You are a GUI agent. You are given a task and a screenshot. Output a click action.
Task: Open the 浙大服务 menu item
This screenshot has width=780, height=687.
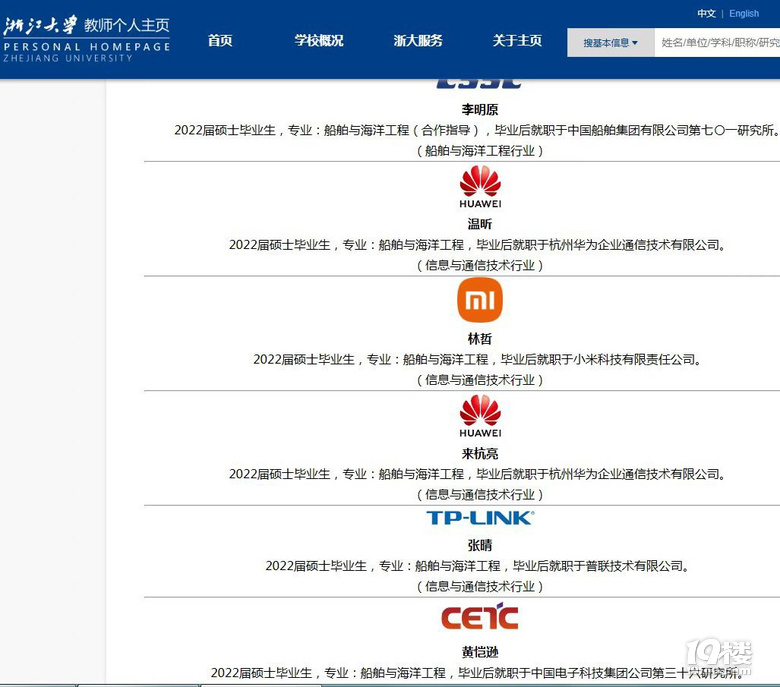418,40
